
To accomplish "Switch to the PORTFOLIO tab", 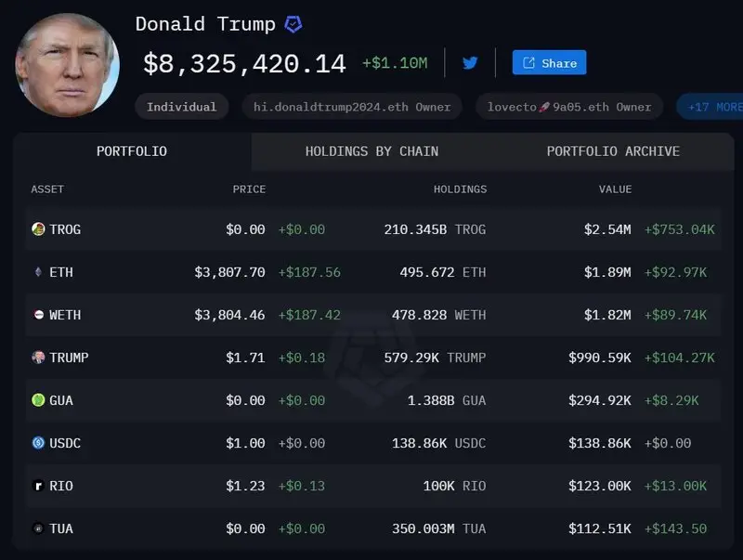I will 132,151.
